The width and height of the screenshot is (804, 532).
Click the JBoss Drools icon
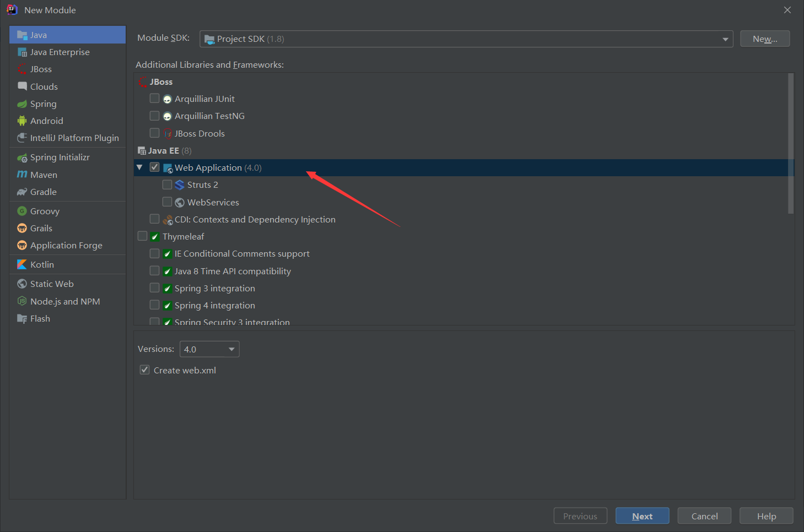(168, 133)
